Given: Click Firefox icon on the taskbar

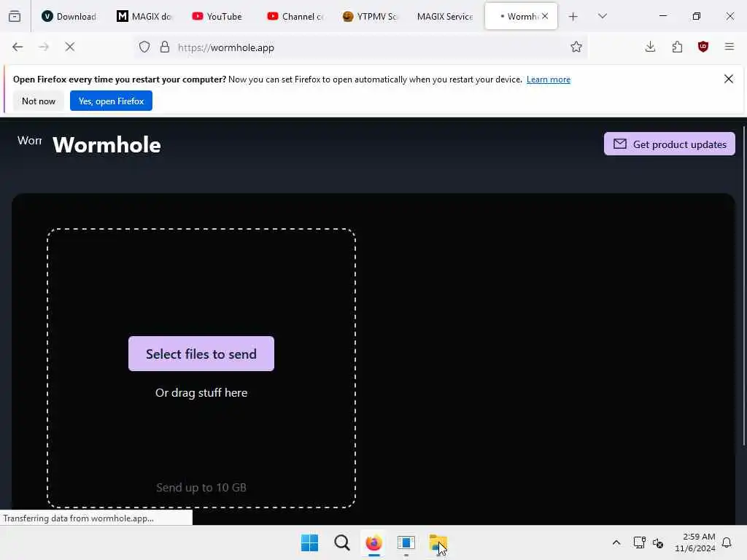Looking at the screenshot, I should [374, 542].
